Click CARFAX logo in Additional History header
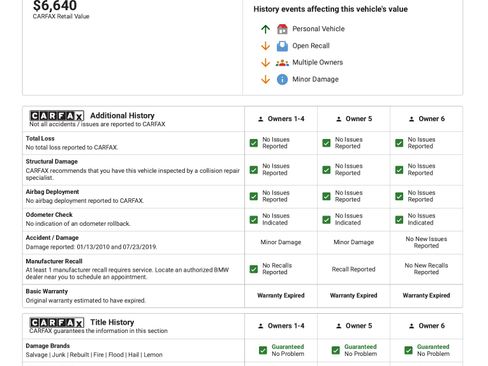The image size is (488, 366). 57,116
